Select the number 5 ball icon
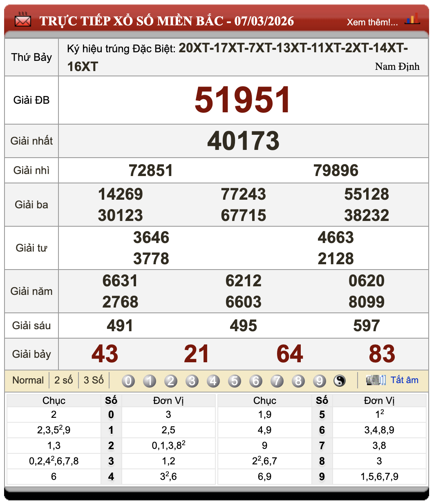 click(235, 380)
